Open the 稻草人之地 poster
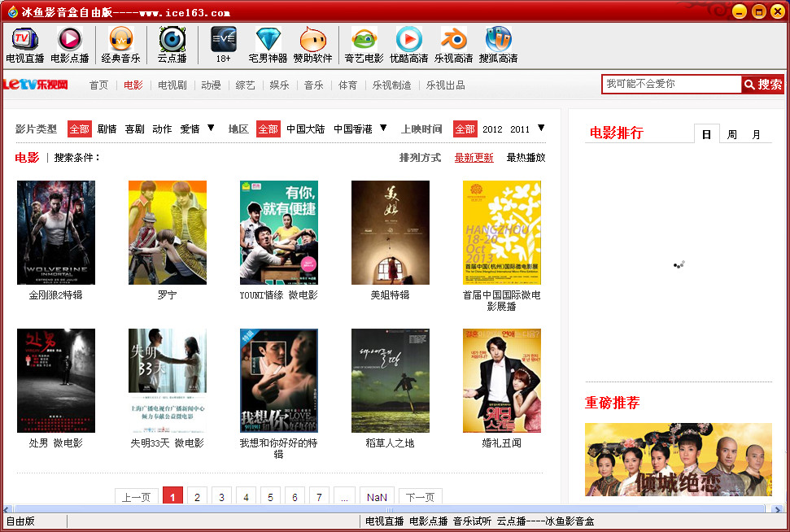This screenshot has height=532, width=790. 391,381
